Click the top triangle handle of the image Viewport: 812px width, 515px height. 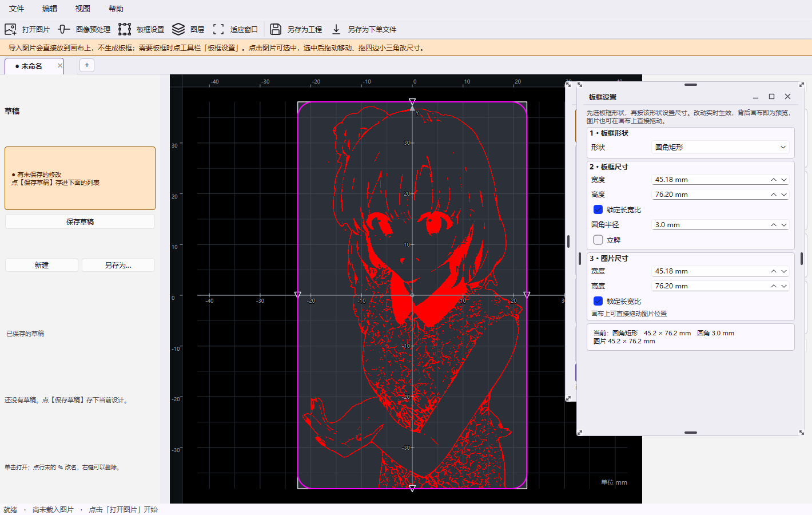point(412,101)
